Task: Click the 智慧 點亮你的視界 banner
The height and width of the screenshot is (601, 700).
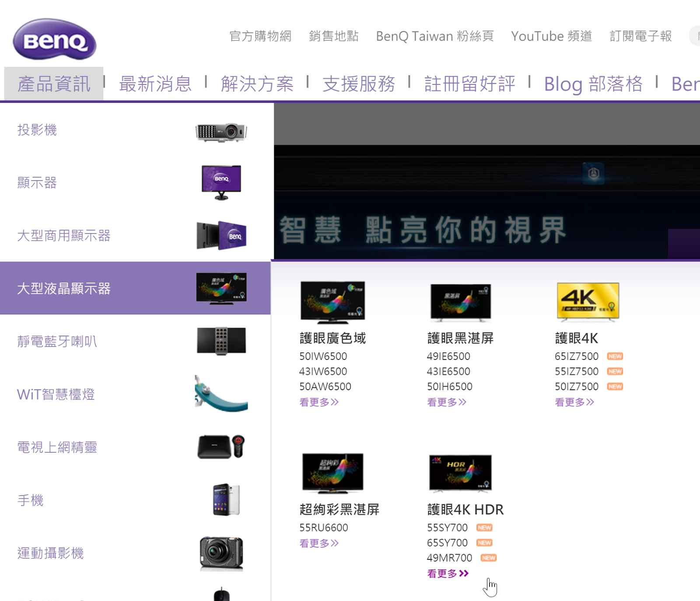Action: pos(487,202)
